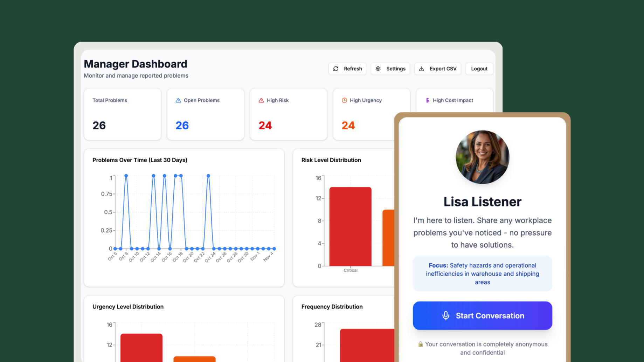Select Lisa Listener's profile photo
This screenshot has width=644, height=362.
(x=482, y=157)
